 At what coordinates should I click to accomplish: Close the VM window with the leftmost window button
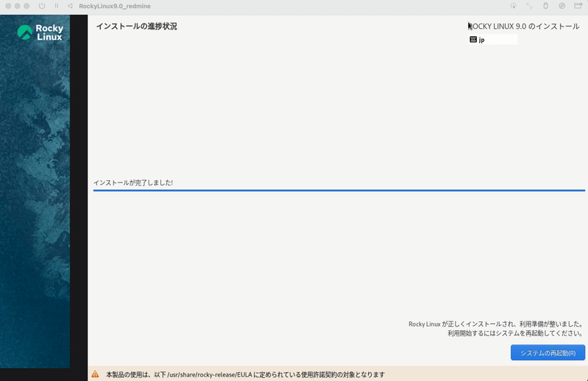pyautogui.click(x=8, y=6)
